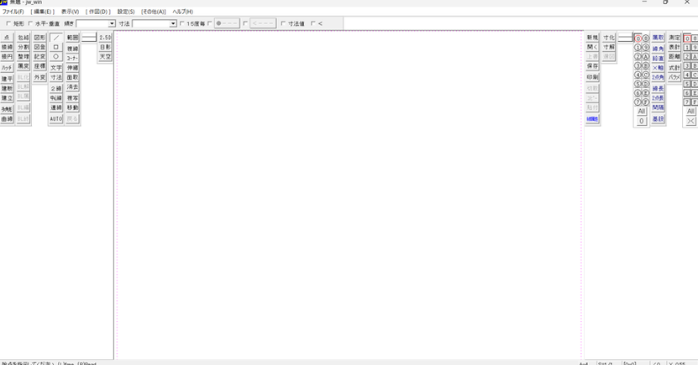The height and width of the screenshot is (365, 698).
Task: Click the 距離 distance button
Action: point(674,57)
